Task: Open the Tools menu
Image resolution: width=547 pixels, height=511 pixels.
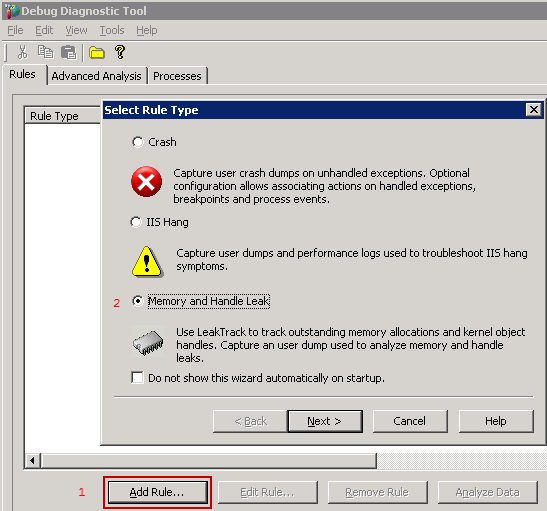Action: coord(112,30)
